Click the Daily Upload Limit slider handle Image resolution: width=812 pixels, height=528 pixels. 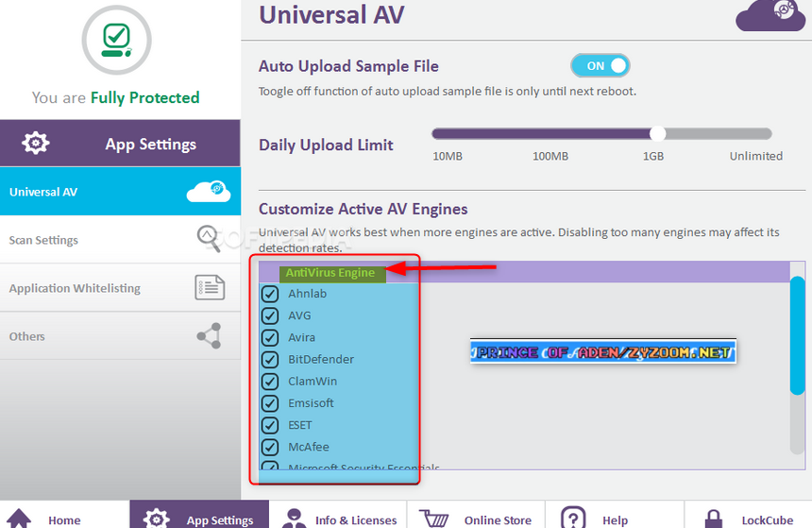(x=658, y=134)
